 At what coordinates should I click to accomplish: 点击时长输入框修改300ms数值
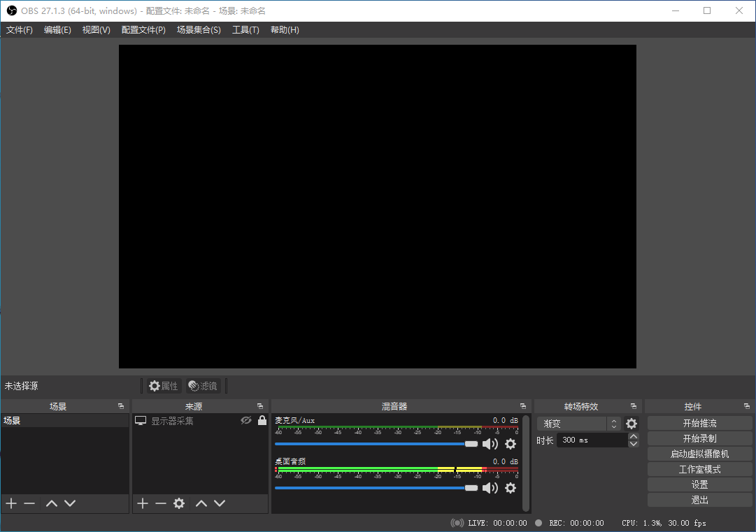[x=591, y=440]
